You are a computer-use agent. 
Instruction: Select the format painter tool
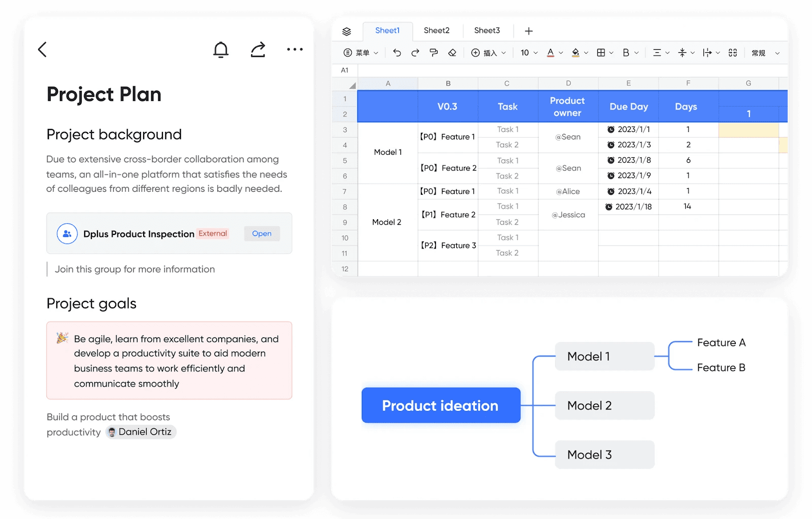tap(433, 53)
